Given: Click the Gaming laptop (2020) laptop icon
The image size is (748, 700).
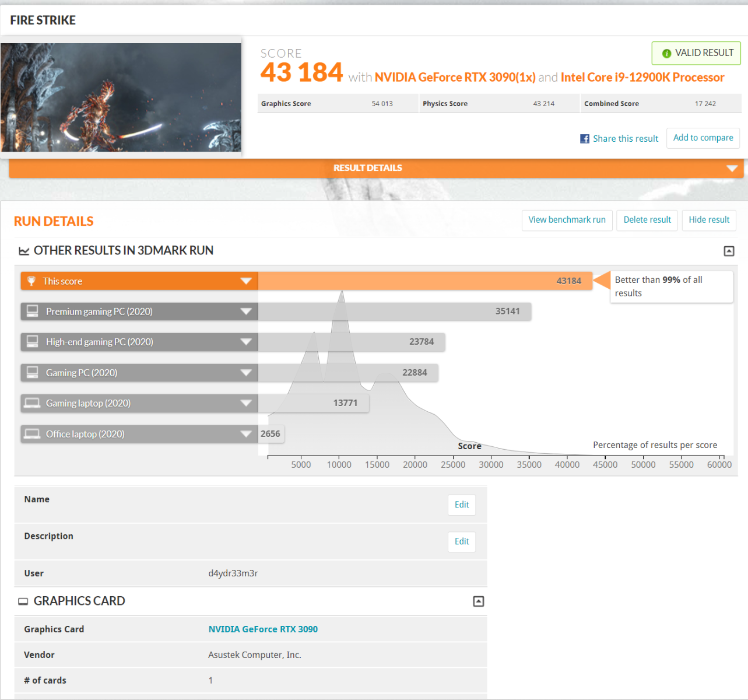Looking at the screenshot, I should point(33,403).
